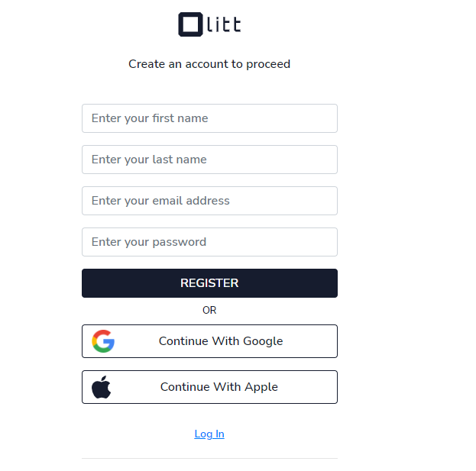
Task: Click 'Enter your first name' placeholder text
Action: (x=150, y=118)
